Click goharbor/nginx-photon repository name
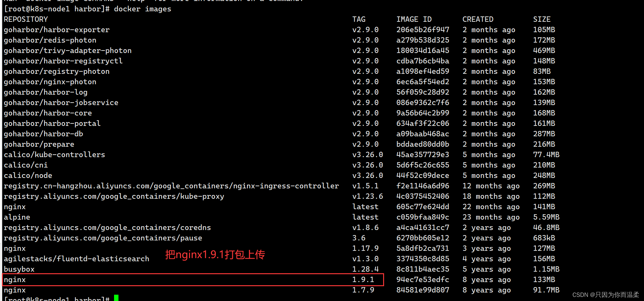The width and height of the screenshot is (644, 301). click(x=50, y=82)
